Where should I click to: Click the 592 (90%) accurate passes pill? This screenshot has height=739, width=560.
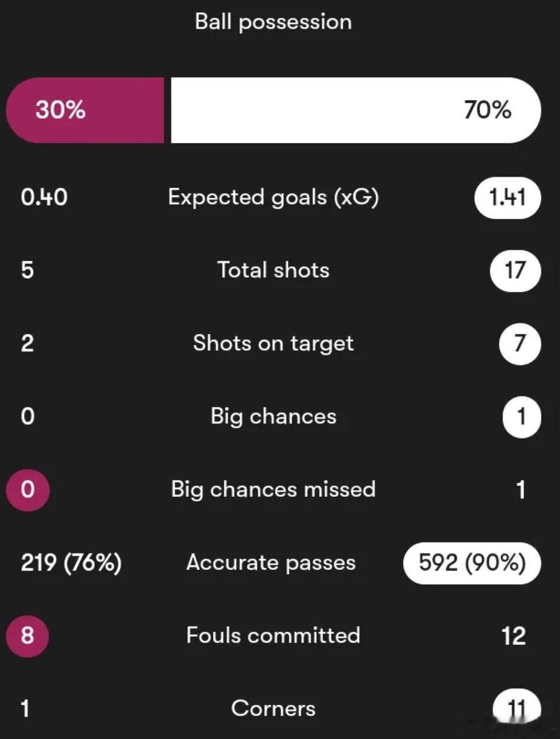tap(472, 563)
